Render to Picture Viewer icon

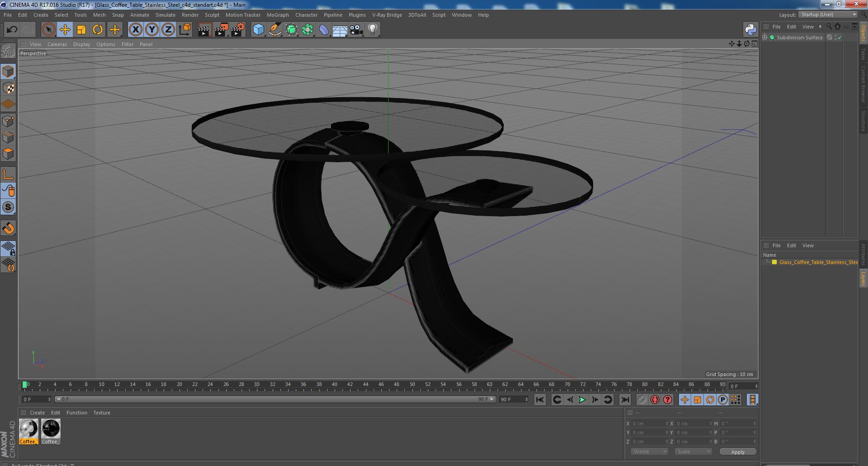point(221,30)
